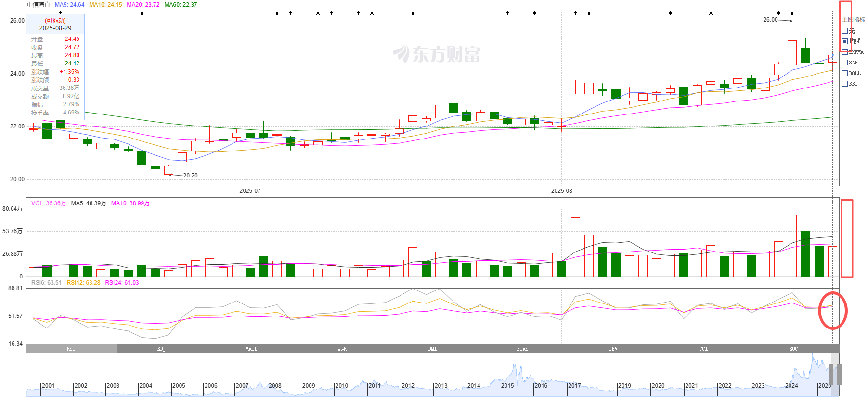The image size is (868, 404).
Task: Click the RSI24: 61.03 legend
Action: 122,283
